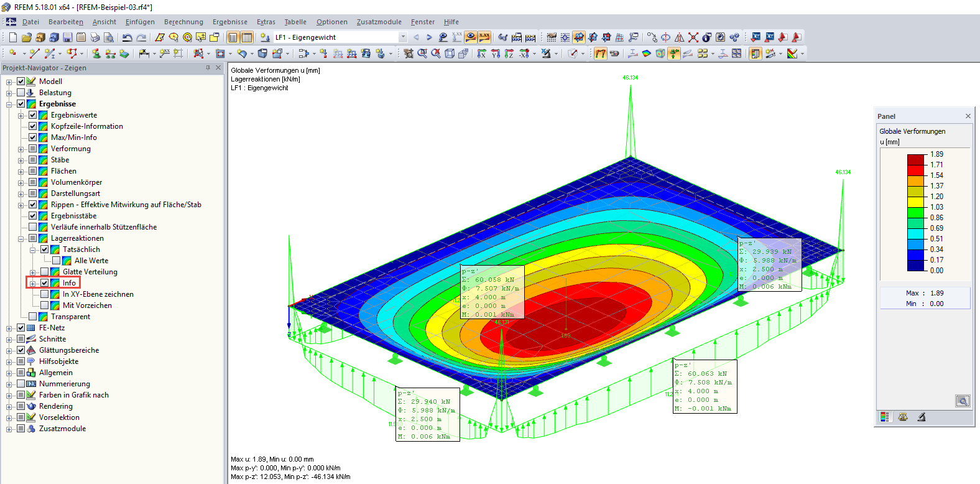Expand the Glatte Verteilung node
Image resolution: width=980 pixels, height=484 pixels.
tap(32, 272)
